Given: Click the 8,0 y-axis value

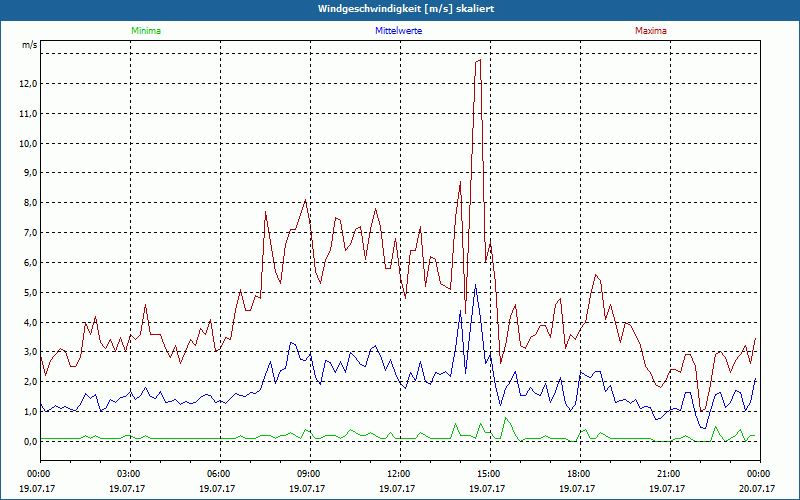Looking at the screenshot, I should 30,203.
